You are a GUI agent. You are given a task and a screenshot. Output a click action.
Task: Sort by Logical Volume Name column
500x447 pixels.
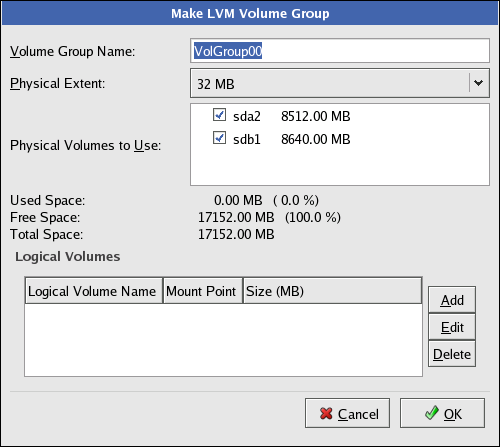coord(94,291)
